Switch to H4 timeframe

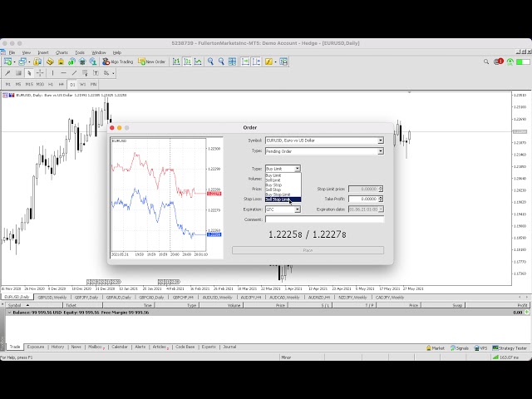pos(61,84)
